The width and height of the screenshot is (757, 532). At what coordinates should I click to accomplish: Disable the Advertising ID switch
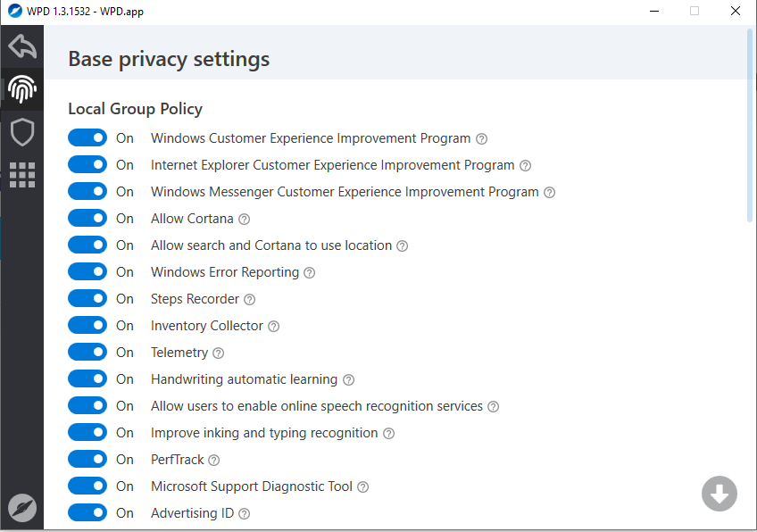tap(87, 513)
